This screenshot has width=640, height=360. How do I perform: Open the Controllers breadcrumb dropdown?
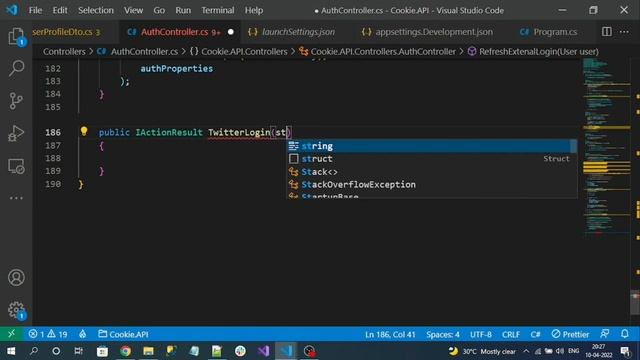[64, 51]
